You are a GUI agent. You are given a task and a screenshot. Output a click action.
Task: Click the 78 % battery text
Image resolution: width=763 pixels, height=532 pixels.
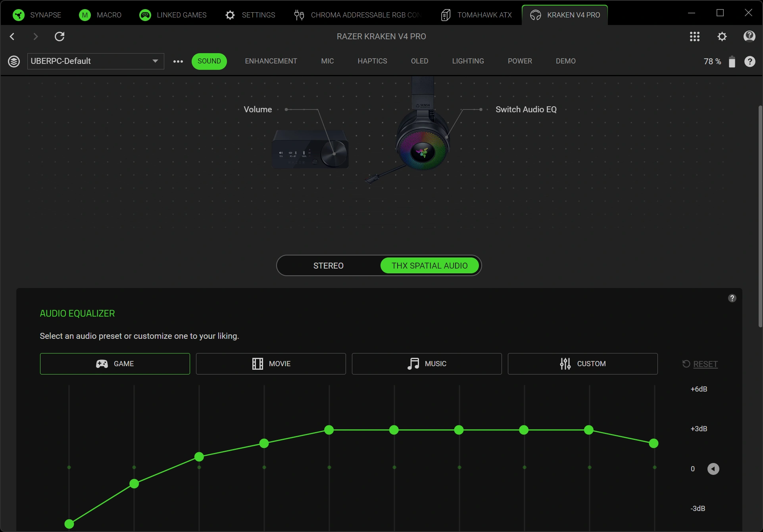point(712,61)
